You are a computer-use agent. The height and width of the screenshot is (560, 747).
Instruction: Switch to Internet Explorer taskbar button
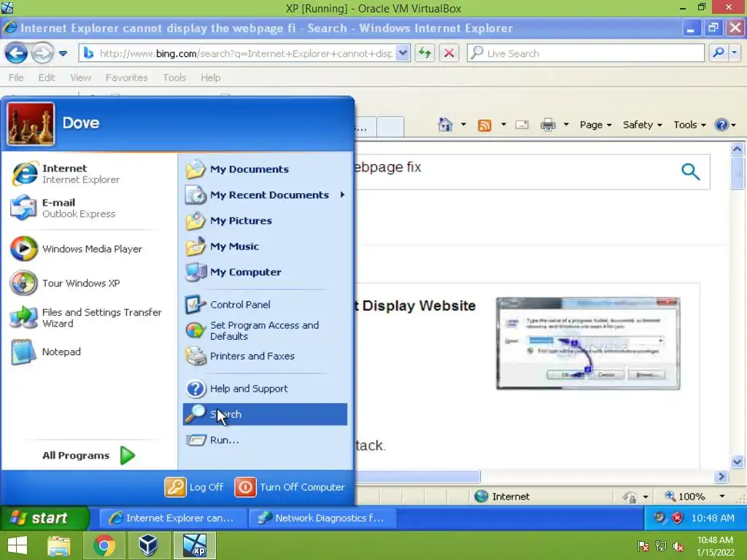click(174, 518)
